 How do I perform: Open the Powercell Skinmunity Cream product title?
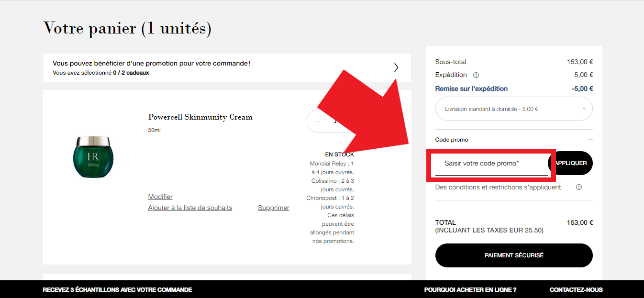pos(200,117)
